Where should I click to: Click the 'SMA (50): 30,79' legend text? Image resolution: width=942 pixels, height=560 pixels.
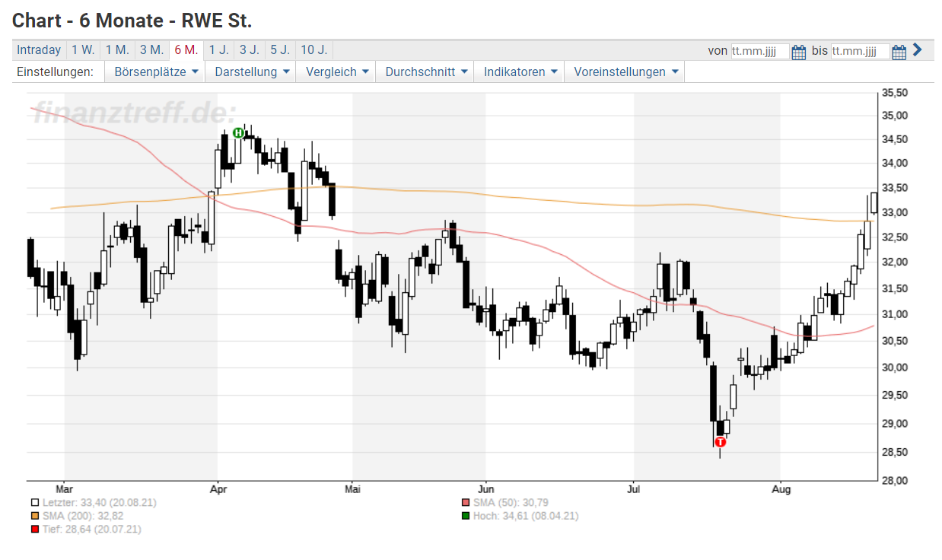click(511, 503)
